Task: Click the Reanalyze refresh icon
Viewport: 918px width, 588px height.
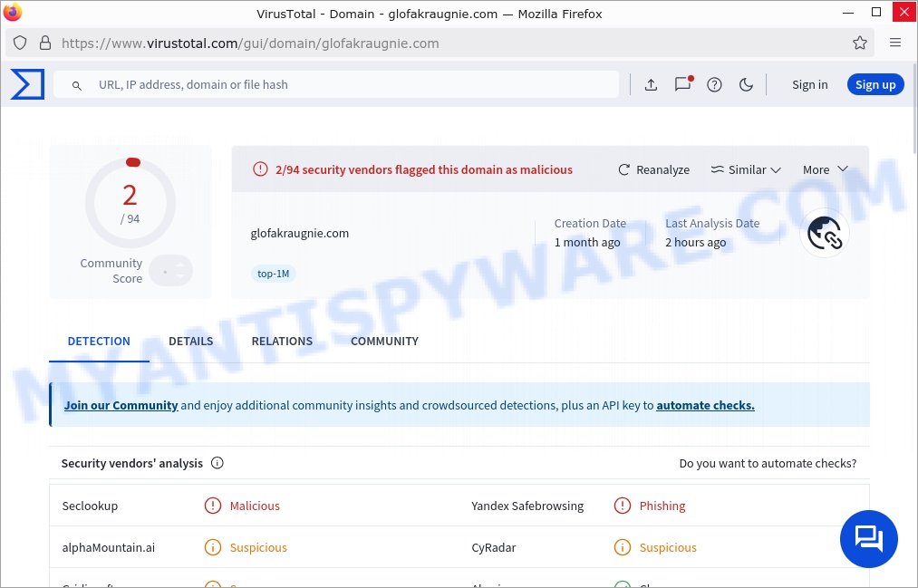Action: click(624, 169)
